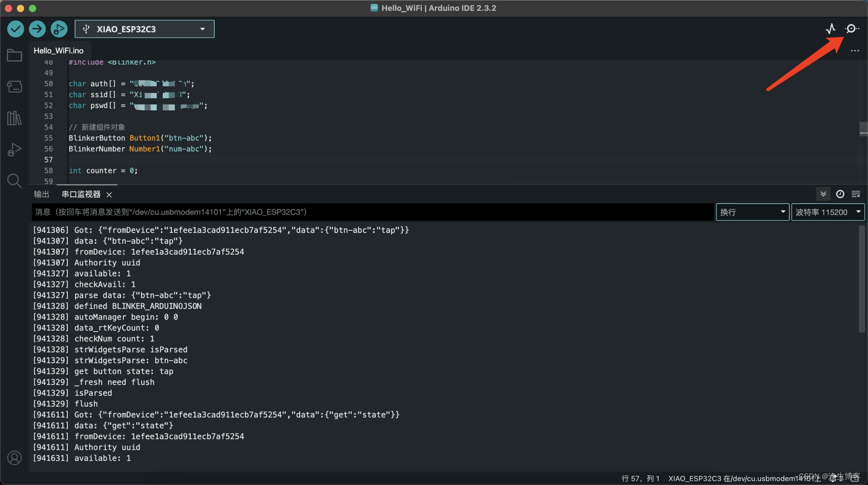
Task: Click the 行 57, 列 1 cursor position status
Action: point(640,478)
